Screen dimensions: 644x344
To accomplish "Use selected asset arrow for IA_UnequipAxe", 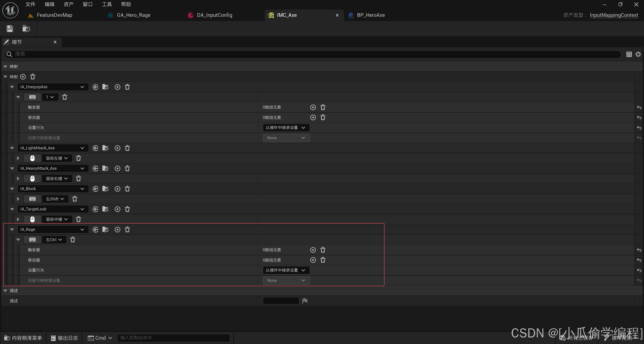I will click(95, 87).
